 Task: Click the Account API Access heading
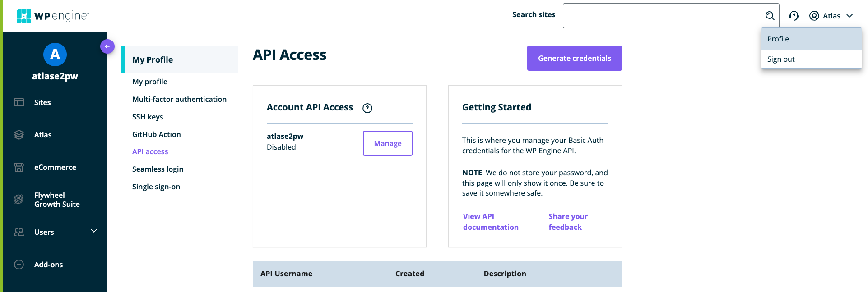coord(310,107)
